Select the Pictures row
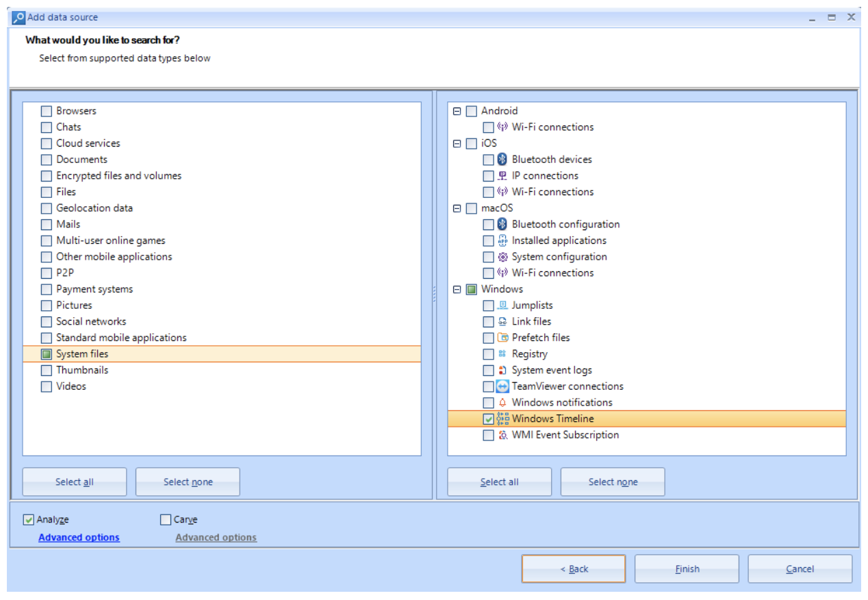The width and height of the screenshot is (868, 600). point(222,305)
